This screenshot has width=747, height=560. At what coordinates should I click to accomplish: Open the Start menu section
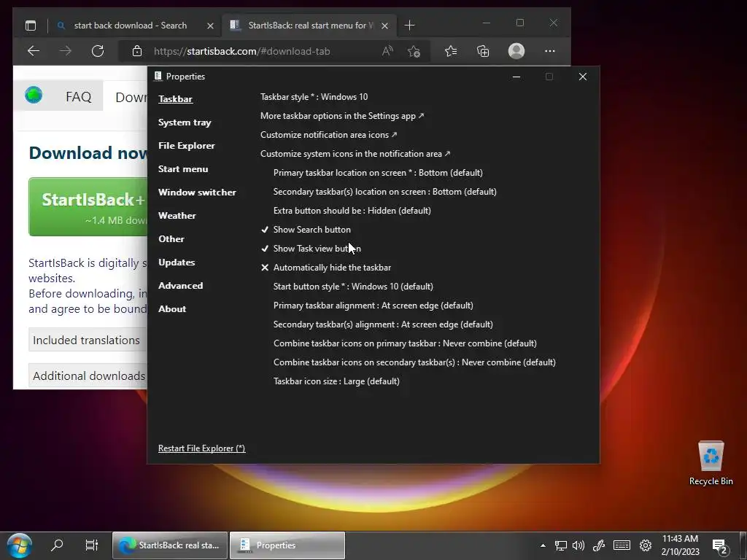(183, 169)
